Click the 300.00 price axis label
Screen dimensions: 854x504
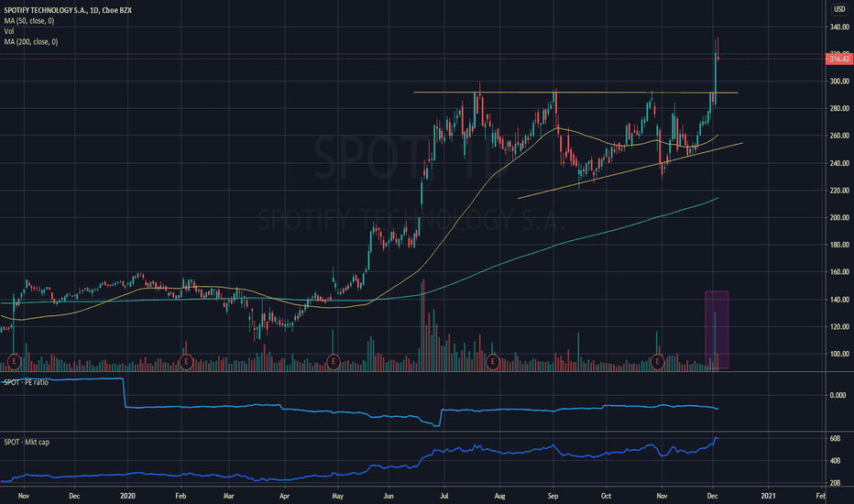(x=839, y=82)
